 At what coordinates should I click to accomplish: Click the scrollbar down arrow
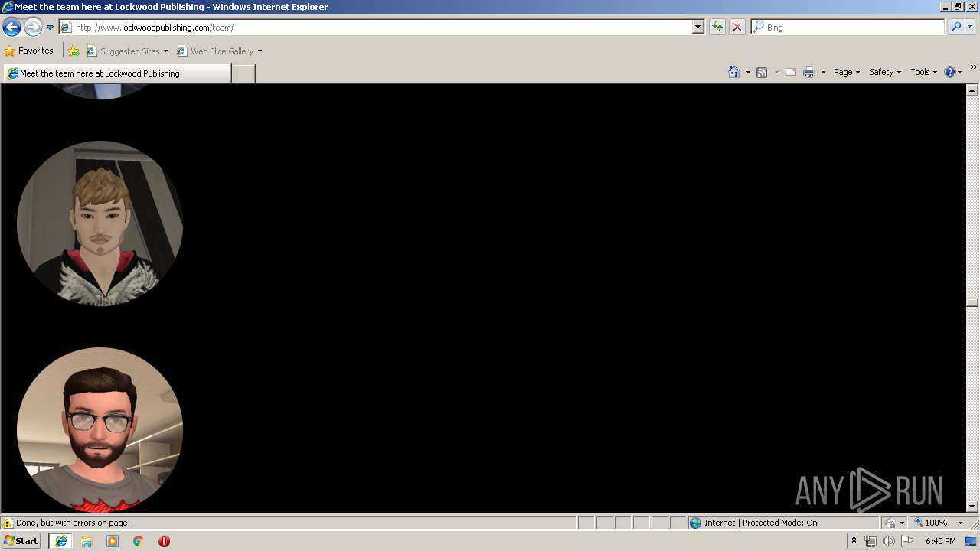(x=972, y=506)
